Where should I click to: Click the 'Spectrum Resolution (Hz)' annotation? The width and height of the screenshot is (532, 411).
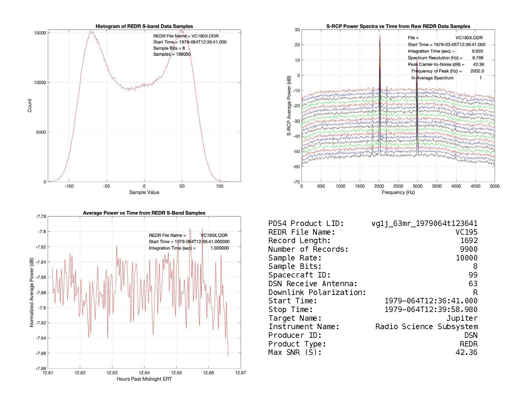[435, 58]
